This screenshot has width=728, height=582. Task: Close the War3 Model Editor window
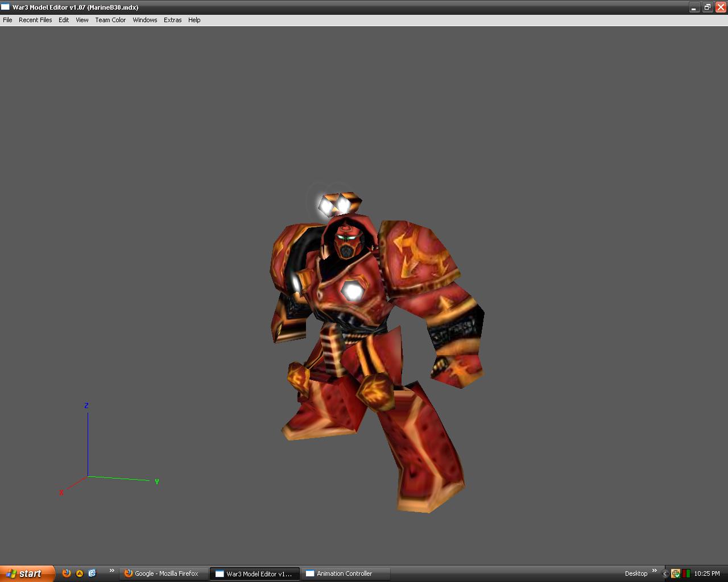click(x=720, y=7)
